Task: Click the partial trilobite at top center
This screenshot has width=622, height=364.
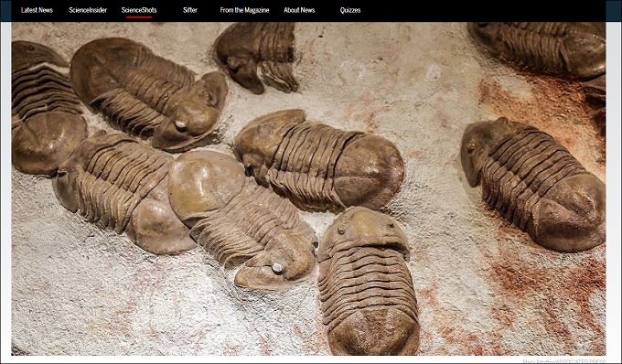Action: tap(256, 57)
